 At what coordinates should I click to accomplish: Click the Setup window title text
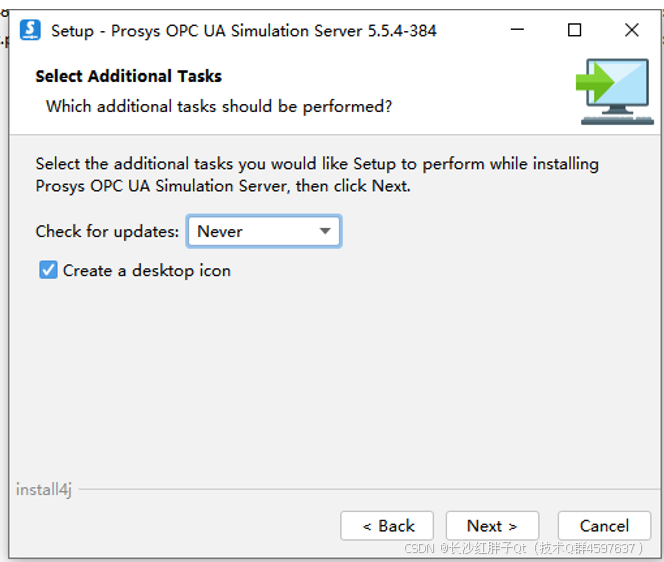(243, 30)
